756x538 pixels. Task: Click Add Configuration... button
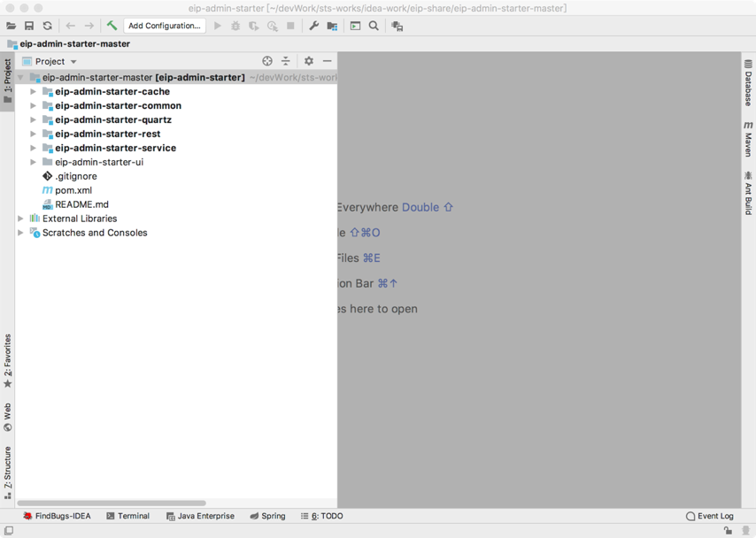point(165,26)
